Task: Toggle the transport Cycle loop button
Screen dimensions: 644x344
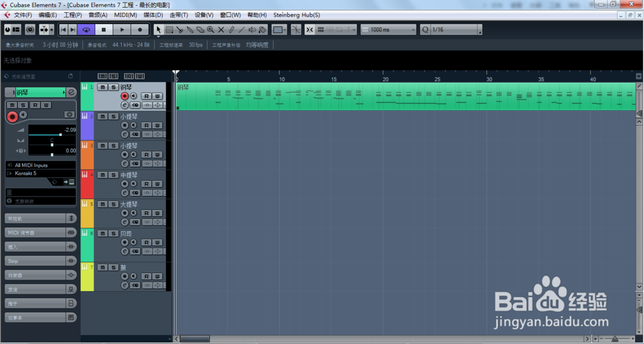Action: pos(86,30)
